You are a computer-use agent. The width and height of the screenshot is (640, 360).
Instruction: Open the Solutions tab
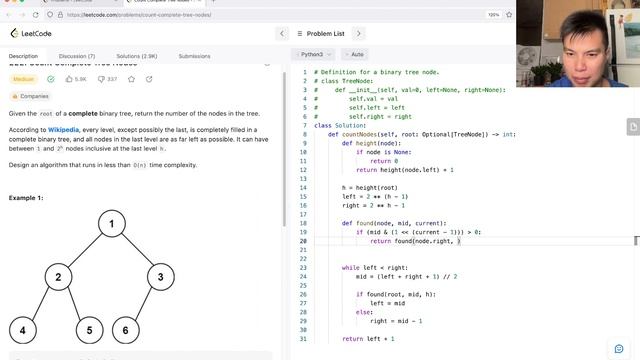[x=137, y=56]
